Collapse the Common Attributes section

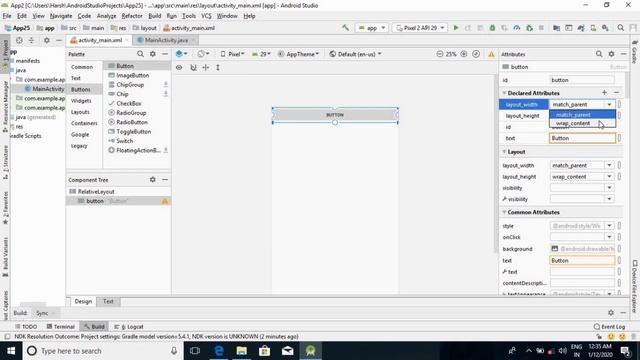click(504, 212)
